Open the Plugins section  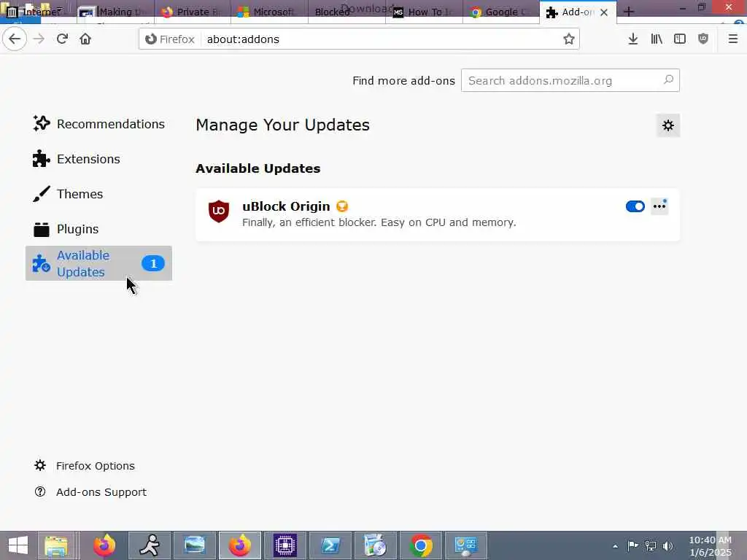click(98, 229)
